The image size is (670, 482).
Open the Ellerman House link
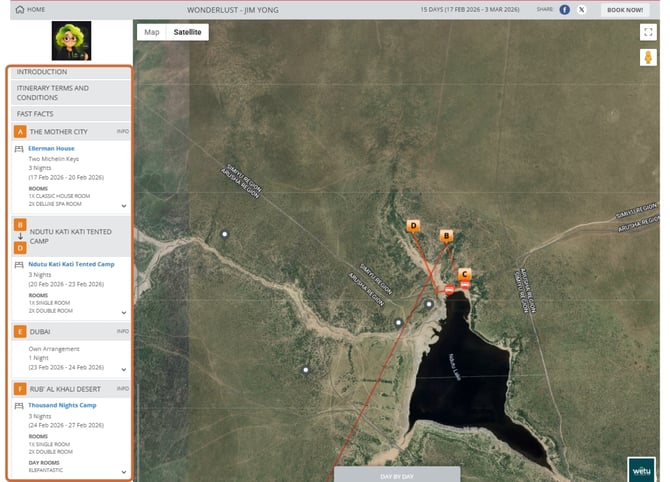point(51,148)
